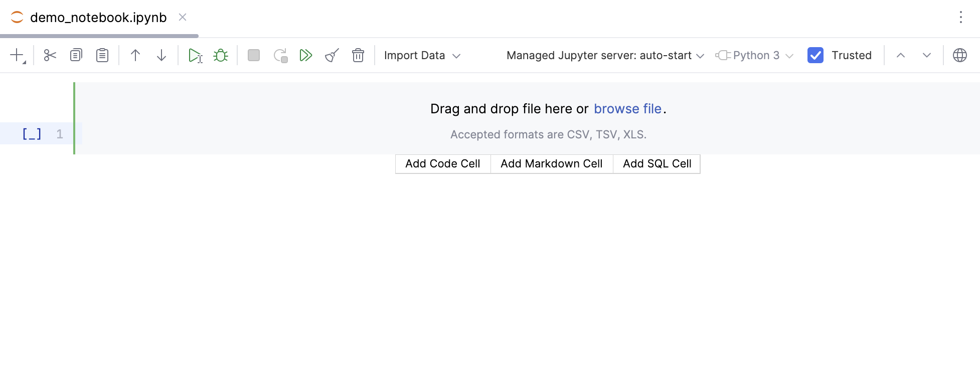Click the Add Markdown Cell button
980x381 pixels.
(x=551, y=163)
